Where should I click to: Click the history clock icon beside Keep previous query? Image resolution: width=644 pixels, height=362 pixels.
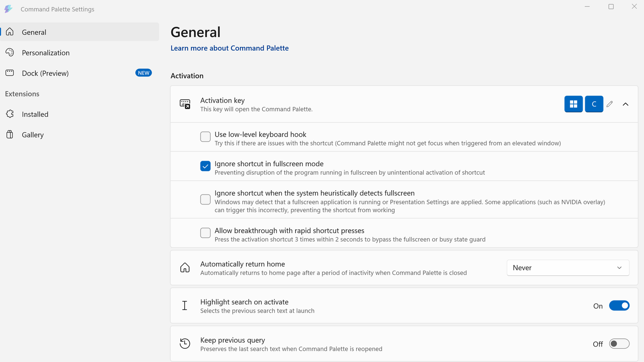tap(185, 344)
